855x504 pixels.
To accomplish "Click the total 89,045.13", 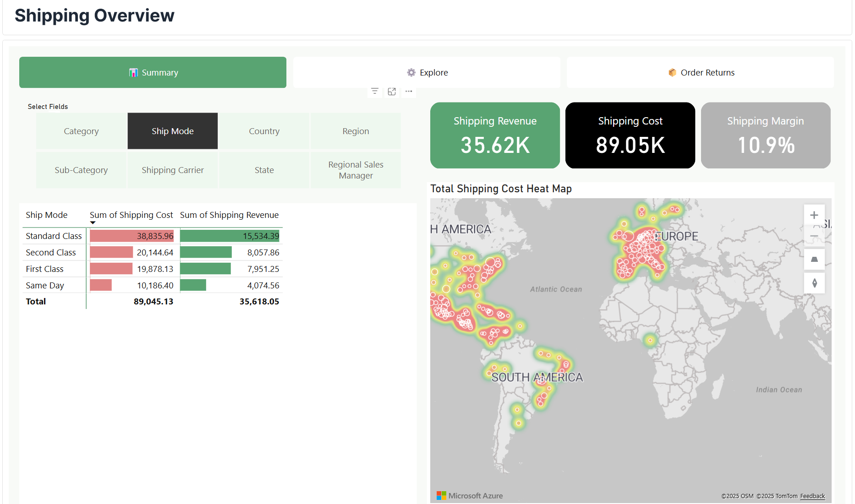I will pos(153,301).
